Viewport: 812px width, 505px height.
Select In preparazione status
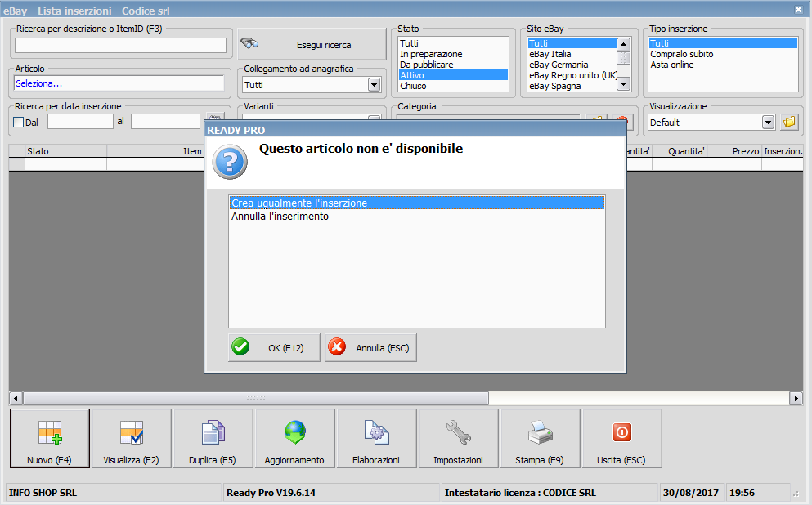pyautogui.click(x=453, y=54)
